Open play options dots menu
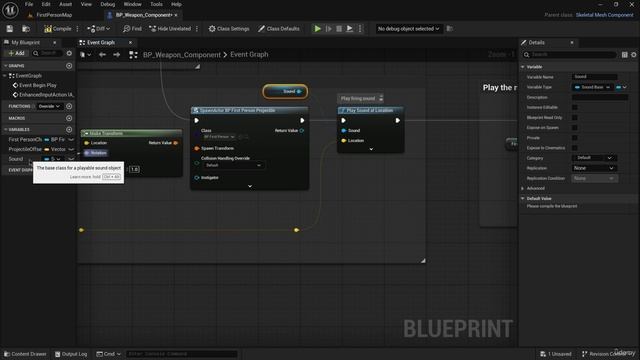The image size is (640, 360). 360,29
